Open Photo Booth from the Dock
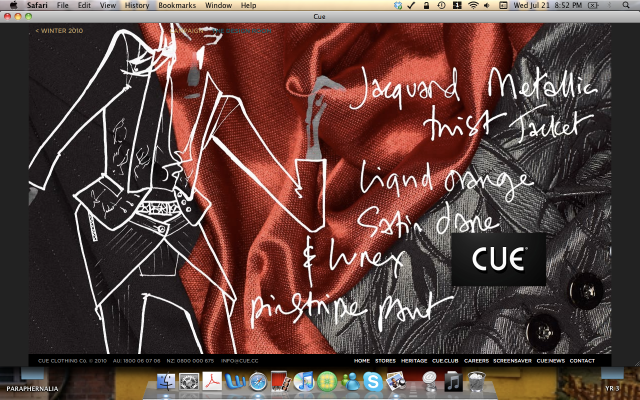The width and height of the screenshot is (640, 400). [281, 381]
